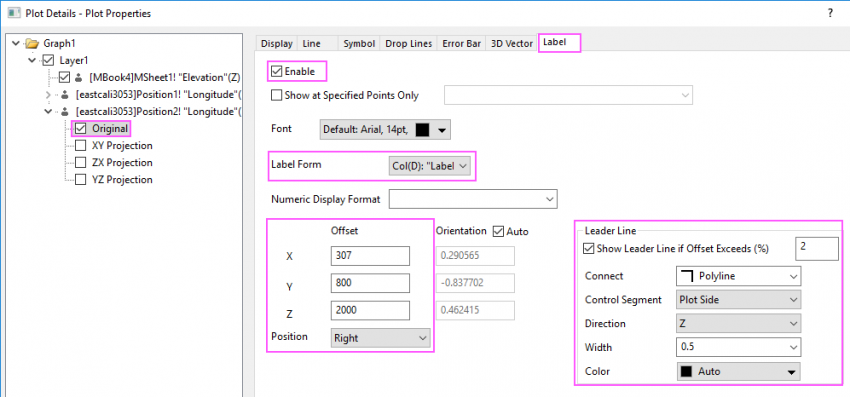Open the Connect Polyline dropdown
The width and height of the screenshot is (850, 397).
tap(739, 276)
